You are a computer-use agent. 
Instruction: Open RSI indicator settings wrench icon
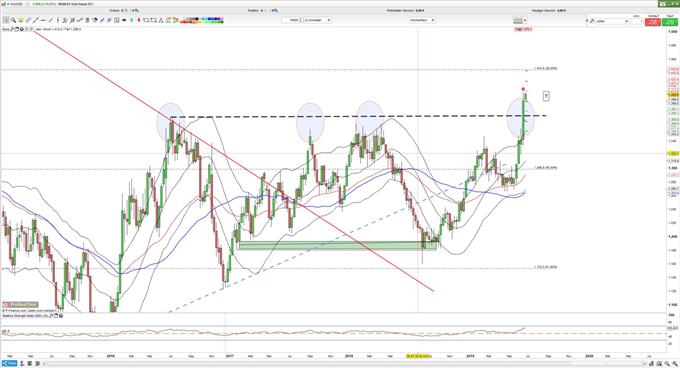click(51, 316)
